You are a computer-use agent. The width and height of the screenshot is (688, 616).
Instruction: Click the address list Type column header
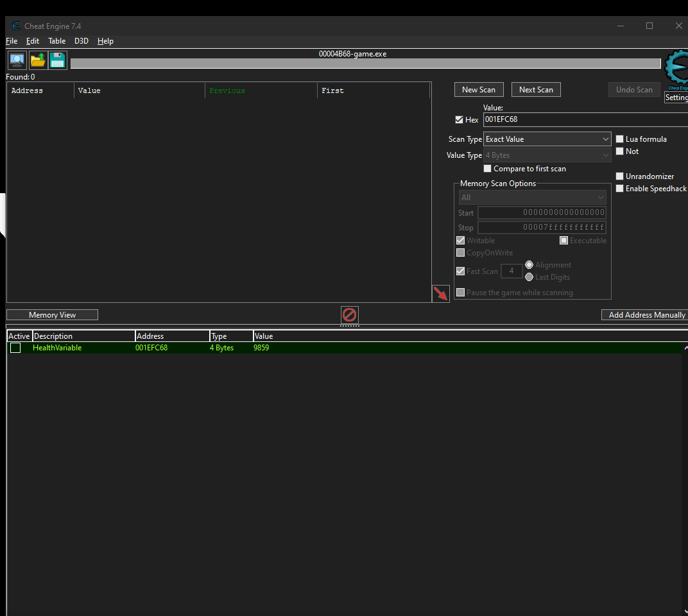(232, 336)
